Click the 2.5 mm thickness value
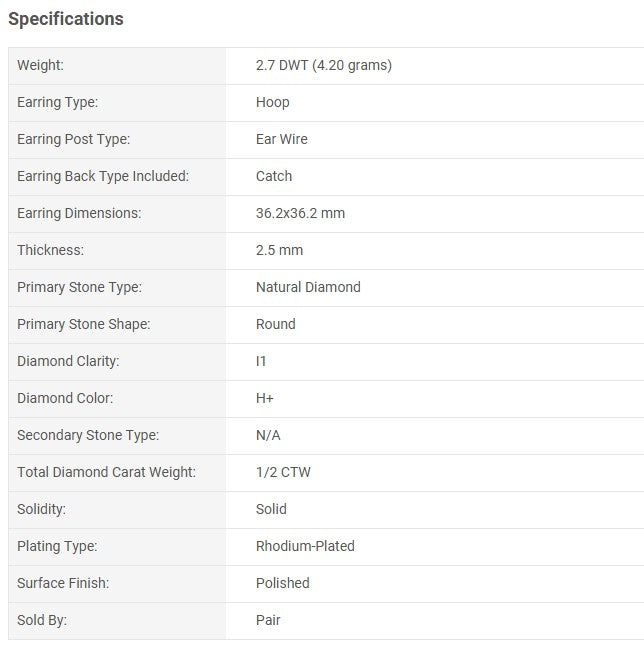 (x=279, y=250)
